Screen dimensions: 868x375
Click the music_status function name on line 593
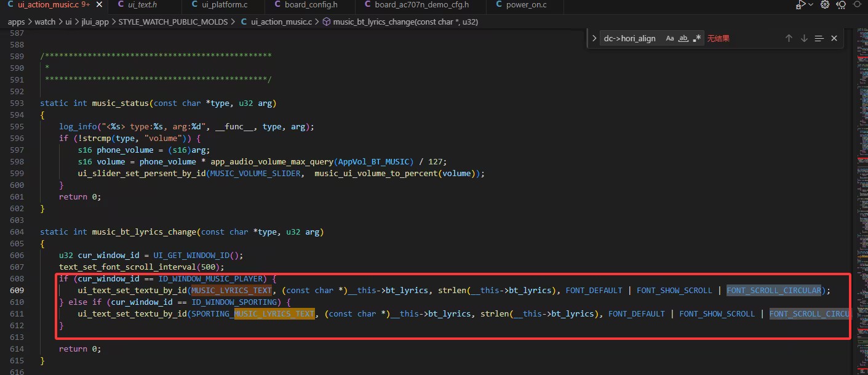coord(120,103)
